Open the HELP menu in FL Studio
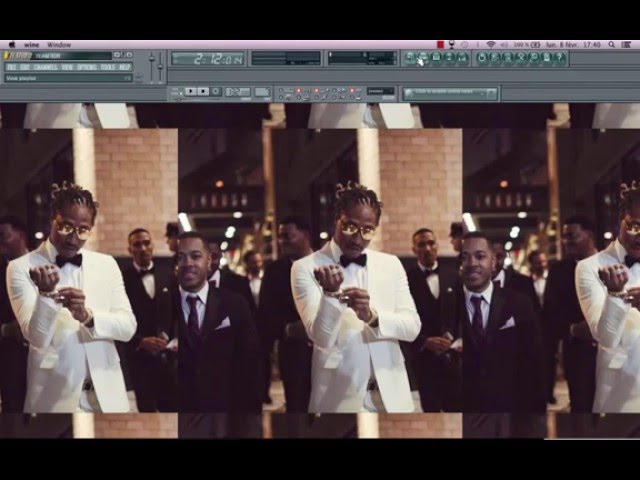The width and height of the screenshot is (640, 480). click(124, 67)
